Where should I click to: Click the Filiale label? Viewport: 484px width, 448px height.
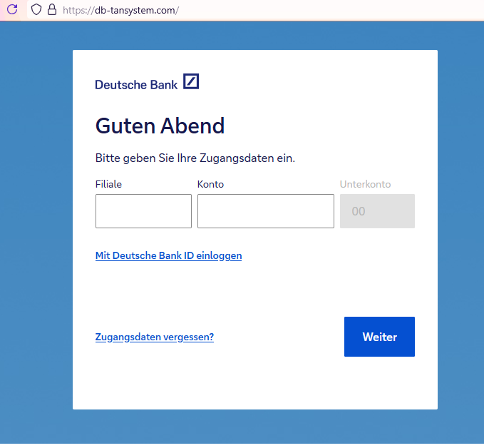click(x=108, y=184)
